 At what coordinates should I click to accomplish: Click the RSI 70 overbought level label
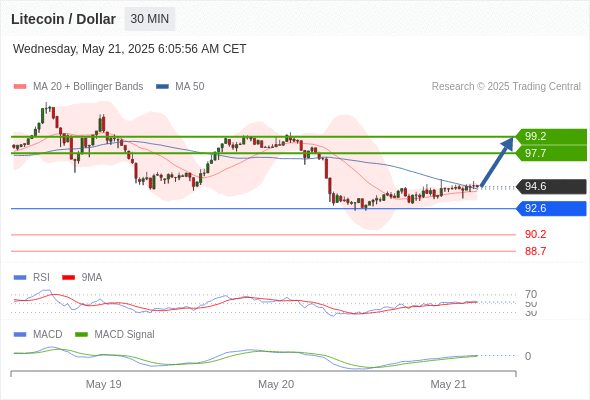(x=531, y=294)
